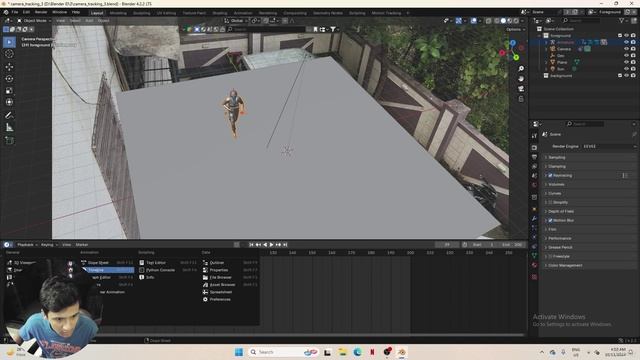Open the Modifiers wrench properties tab

tap(534, 219)
